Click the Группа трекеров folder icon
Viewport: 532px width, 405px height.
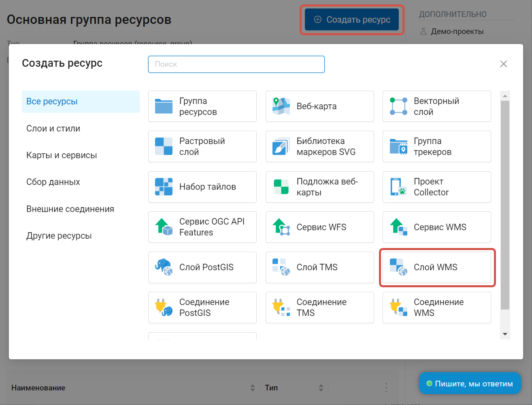click(x=398, y=146)
